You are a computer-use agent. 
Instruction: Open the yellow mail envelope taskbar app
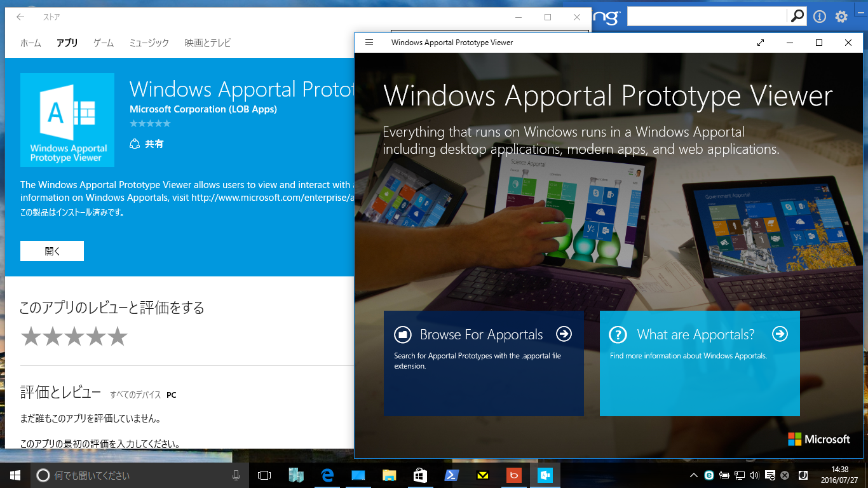(482, 475)
